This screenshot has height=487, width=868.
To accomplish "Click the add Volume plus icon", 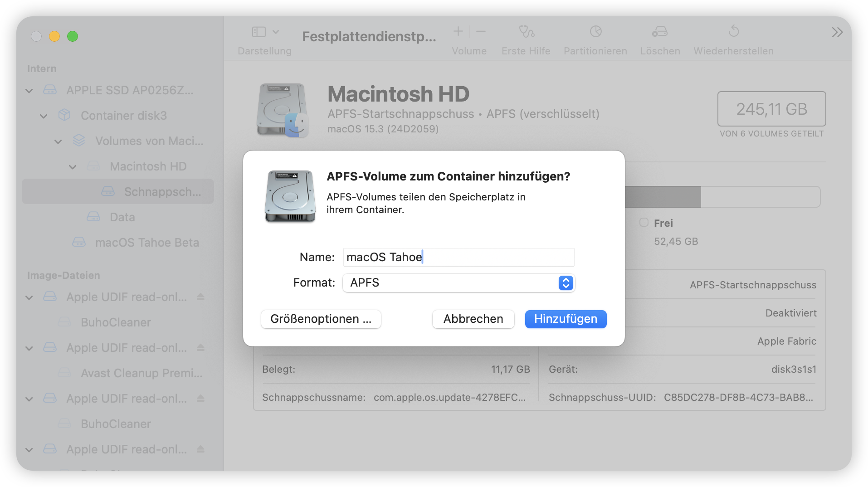I will point(458,31).
